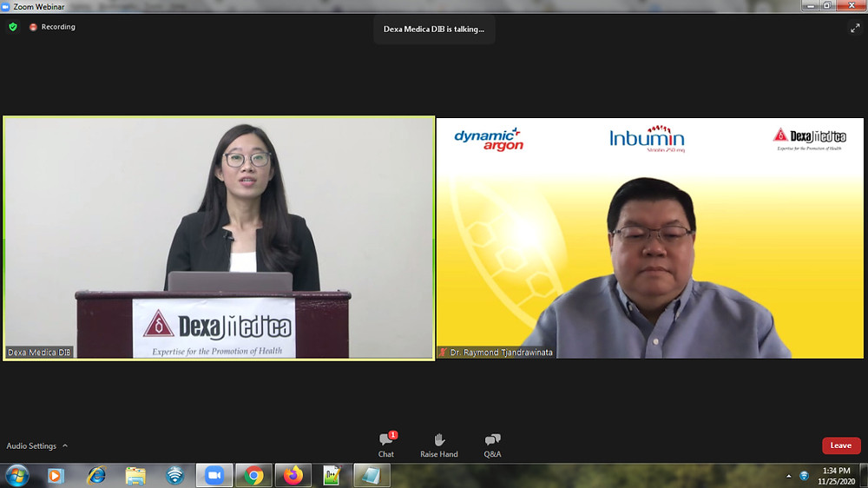Image resolution: width=868 pixels, height=488 pixels.
Task: Open the Windows Start menu
Action: pyautogui.click(x=17, y=476)
